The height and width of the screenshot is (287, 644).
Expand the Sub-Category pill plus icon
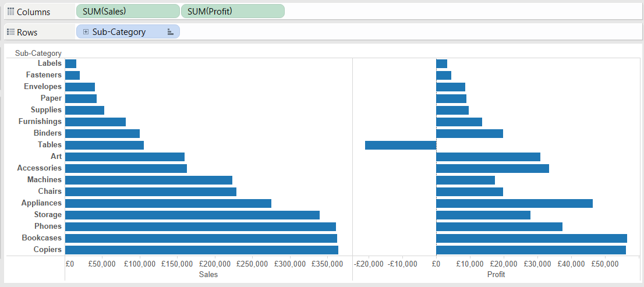click(x=86, y=31)
